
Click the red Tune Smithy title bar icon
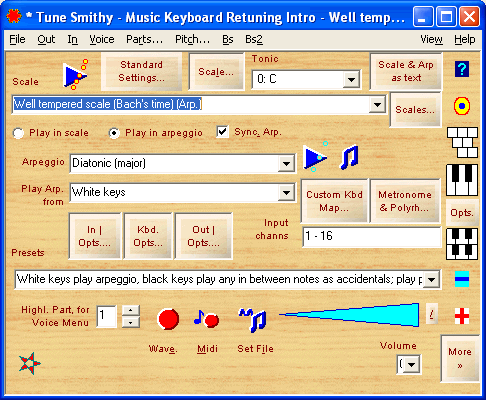14,16
